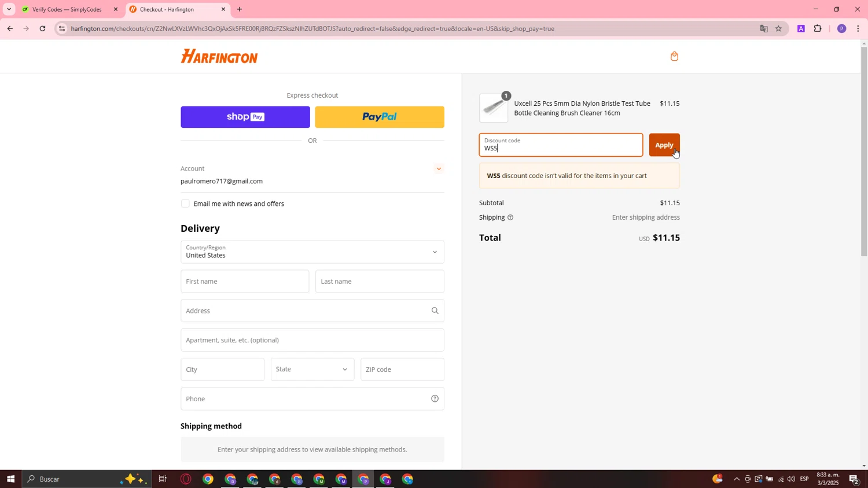Screen dimensions: 868x488
Task: Click the Apartment, suite field
Action: click(x=312, y=340)
